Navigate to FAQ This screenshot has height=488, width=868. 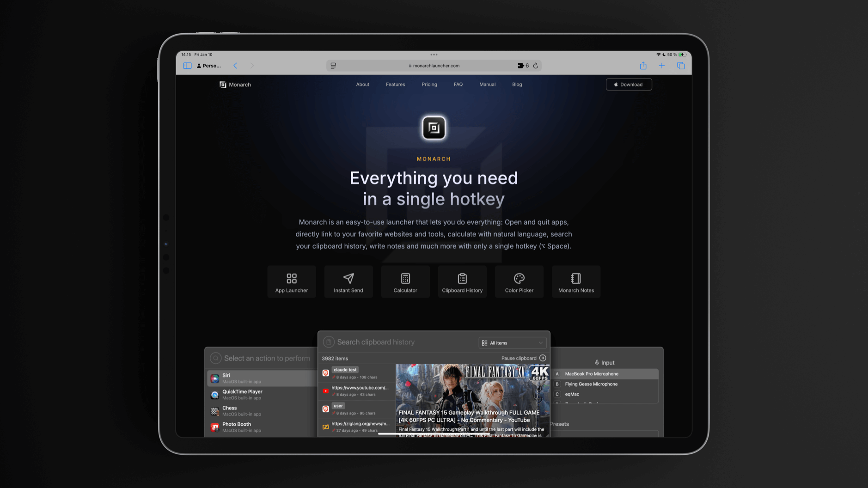[x=458, y=85]
